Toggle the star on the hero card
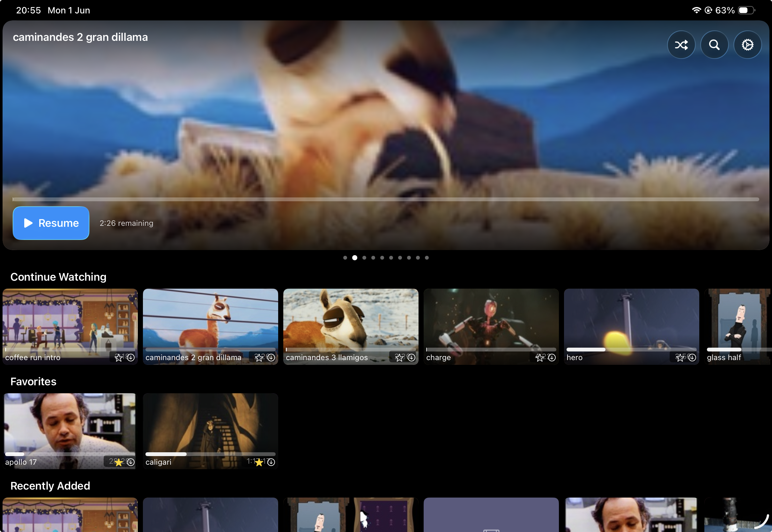 click(x=680, y=358)
